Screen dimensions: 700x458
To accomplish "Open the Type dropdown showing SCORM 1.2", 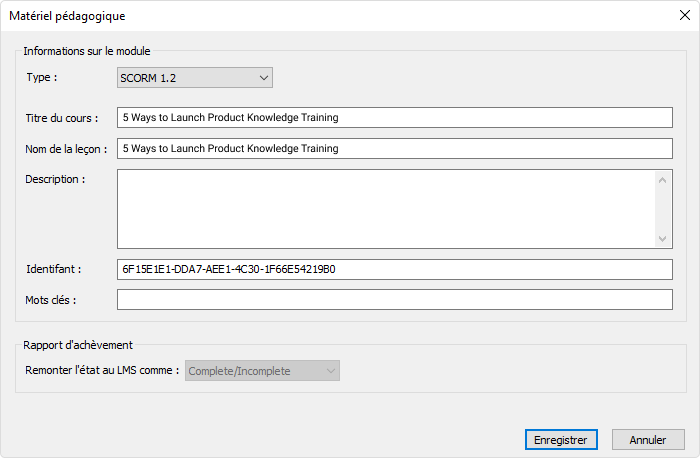I will [195, 78].
